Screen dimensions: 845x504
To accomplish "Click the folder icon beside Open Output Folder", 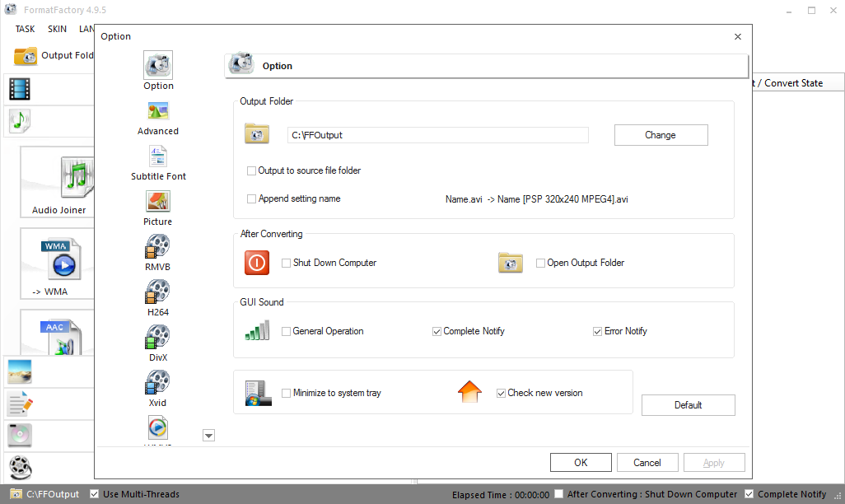I will pos(511,263).
